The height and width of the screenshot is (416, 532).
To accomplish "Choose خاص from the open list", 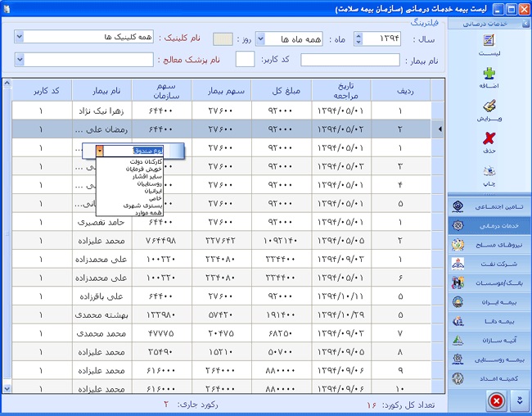I will pos(155,198).
